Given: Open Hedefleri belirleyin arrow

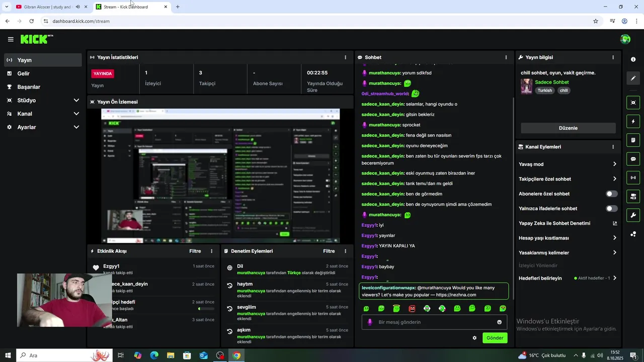Looking at the screenshot, I should tap(614, 278).
